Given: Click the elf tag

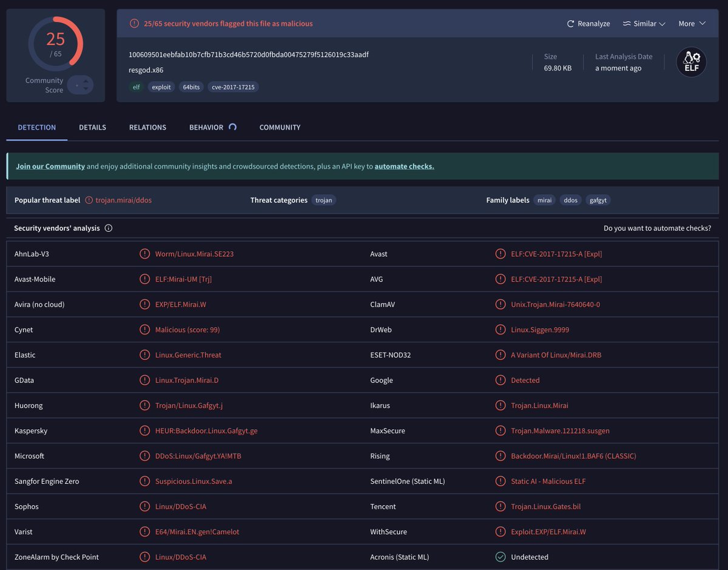Looking at the screenshot, I should (x=136, y=87).
